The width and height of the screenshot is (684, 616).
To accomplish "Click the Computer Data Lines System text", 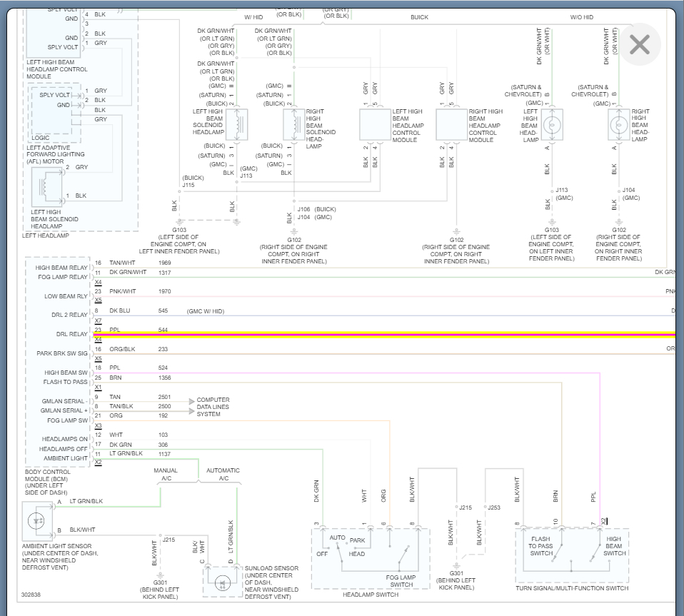I will coord(213,407).
